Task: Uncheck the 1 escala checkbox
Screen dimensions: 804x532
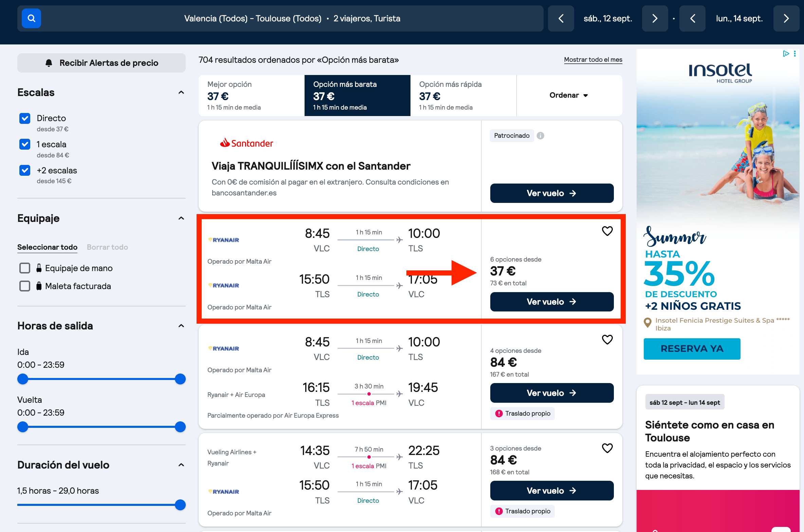Action: pos(25,144)
